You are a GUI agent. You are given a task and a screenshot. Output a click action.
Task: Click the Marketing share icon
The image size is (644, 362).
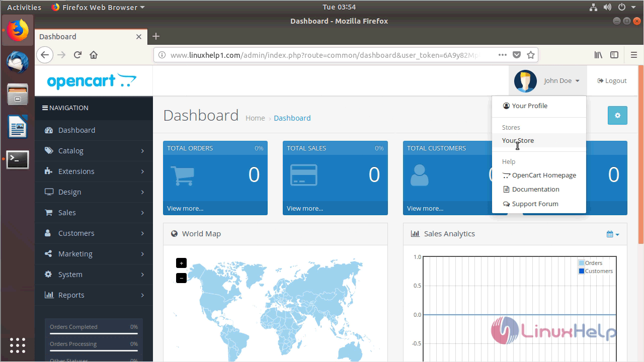click(x=48, y=254)
